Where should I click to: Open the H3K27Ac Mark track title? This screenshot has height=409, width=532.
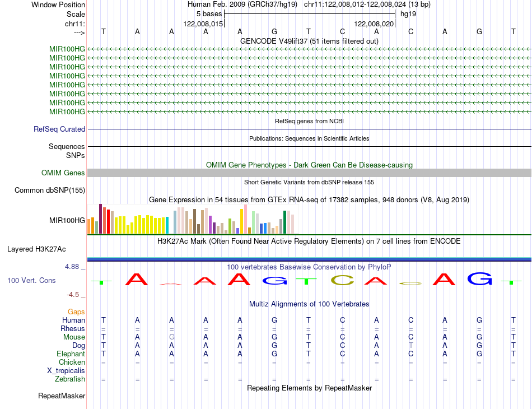(x=309, y=241)
